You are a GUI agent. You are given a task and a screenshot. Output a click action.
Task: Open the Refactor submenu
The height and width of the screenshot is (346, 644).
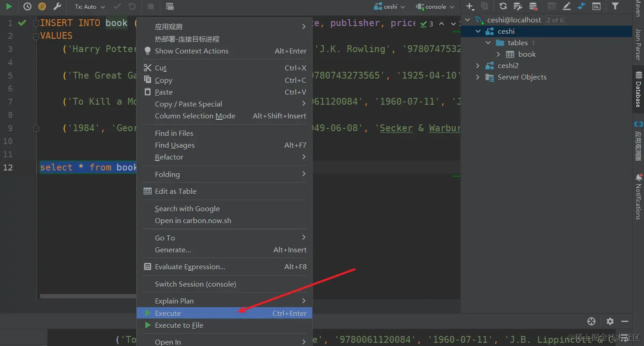tap(224, 157)
